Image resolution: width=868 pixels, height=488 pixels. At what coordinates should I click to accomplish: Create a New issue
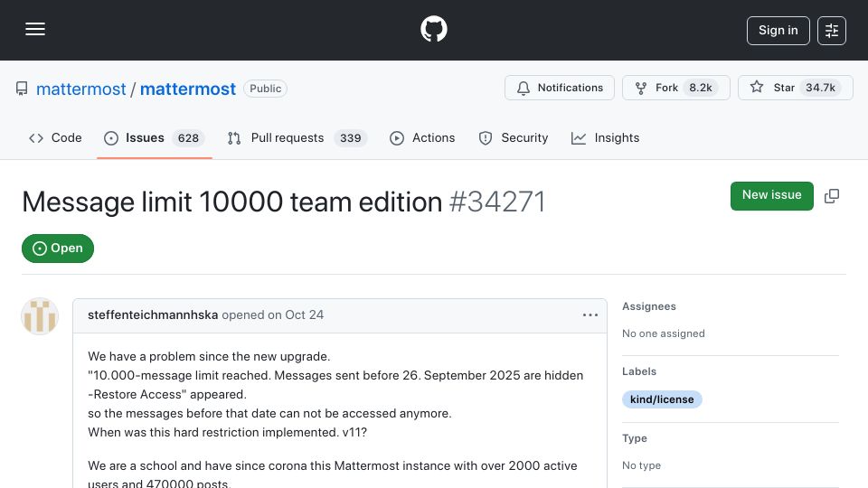[771, 196]
